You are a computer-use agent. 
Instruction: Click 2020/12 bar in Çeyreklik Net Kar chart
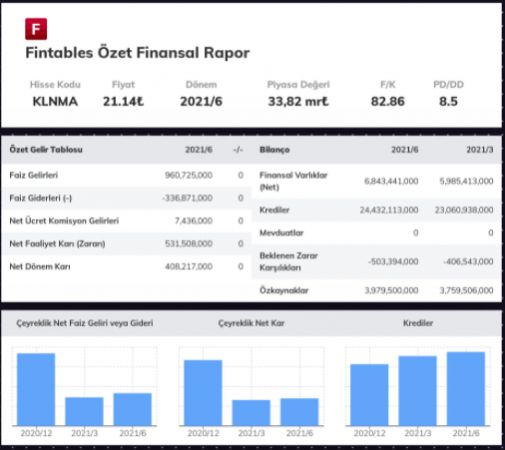pos(203,393)
